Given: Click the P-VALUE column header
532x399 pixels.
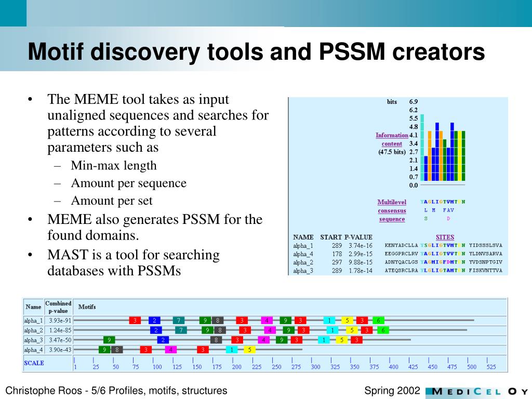Looking at the screenshot, I should (358, 237).
